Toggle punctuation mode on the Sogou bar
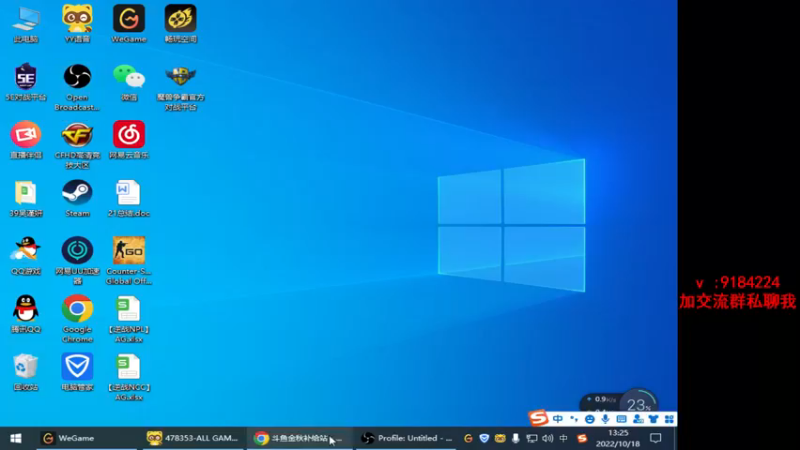The width and height of the screenshot is (800, 450). click(x=574, y=419)
